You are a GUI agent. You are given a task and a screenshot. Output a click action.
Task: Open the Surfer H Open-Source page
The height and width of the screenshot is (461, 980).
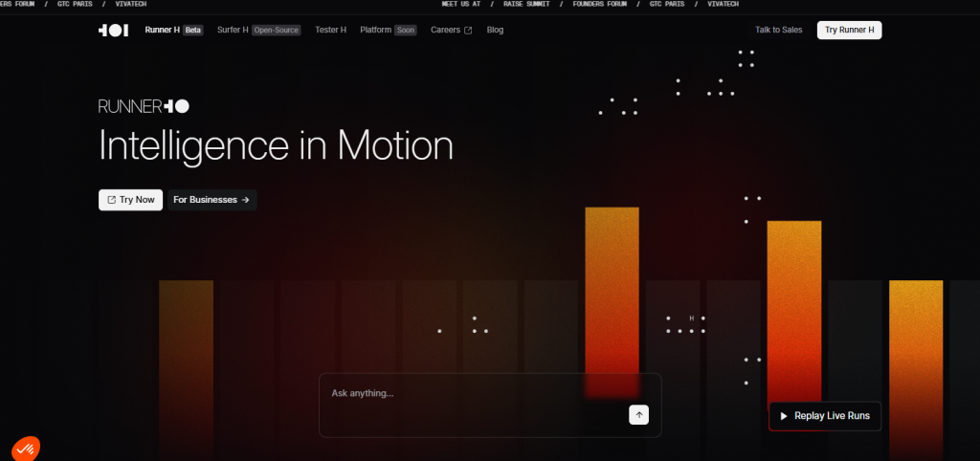coord(258,30)
